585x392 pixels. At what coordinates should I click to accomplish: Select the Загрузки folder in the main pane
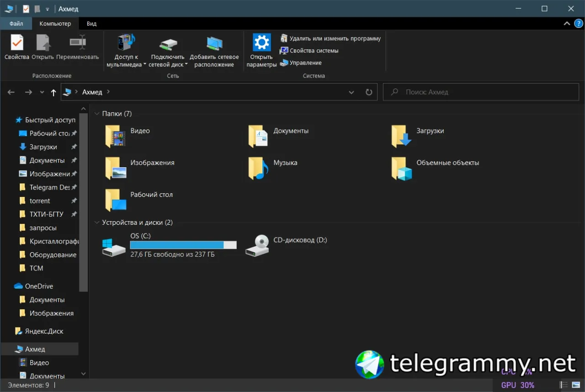tap(418, 136)
